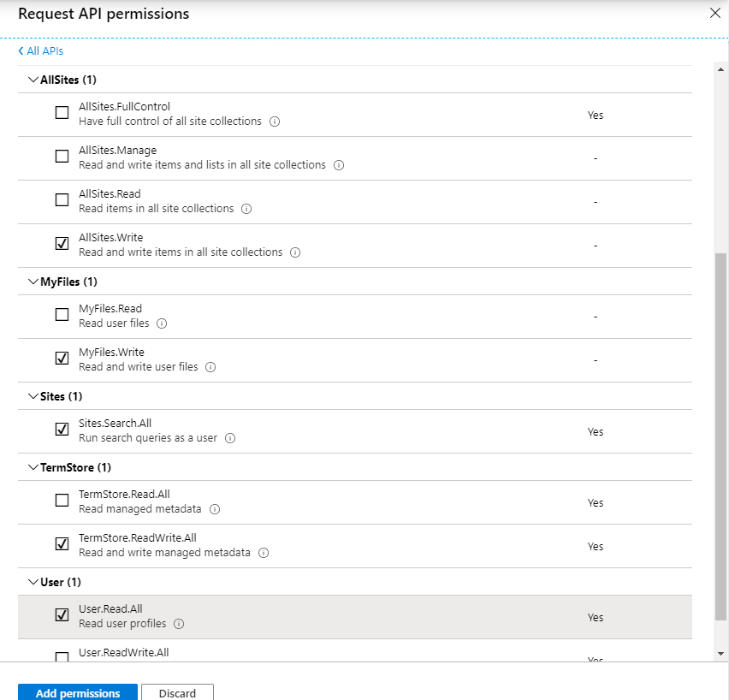Click info icon for User.Read.All profiles
Viewport: 729px width, 700px height.
(x=180, y=624)
